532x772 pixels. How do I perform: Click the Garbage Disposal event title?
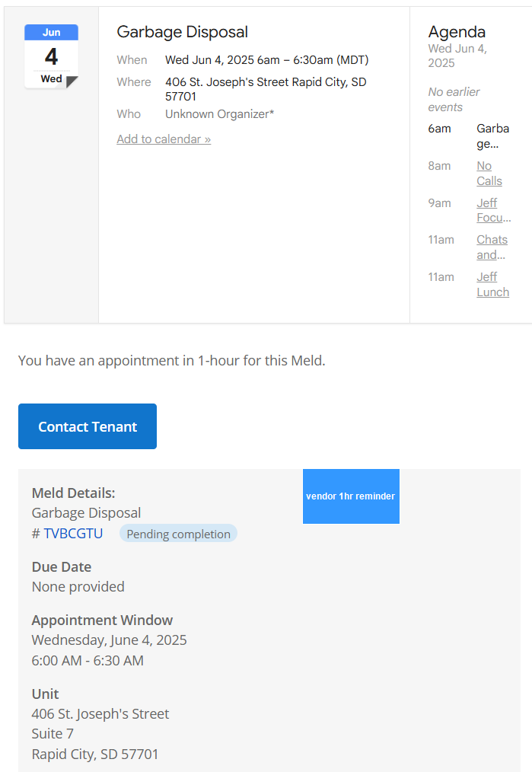click(182, 32)
